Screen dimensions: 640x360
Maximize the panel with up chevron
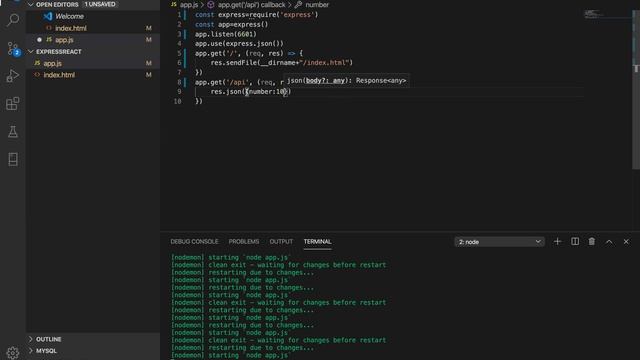click(x=609, y=242)
